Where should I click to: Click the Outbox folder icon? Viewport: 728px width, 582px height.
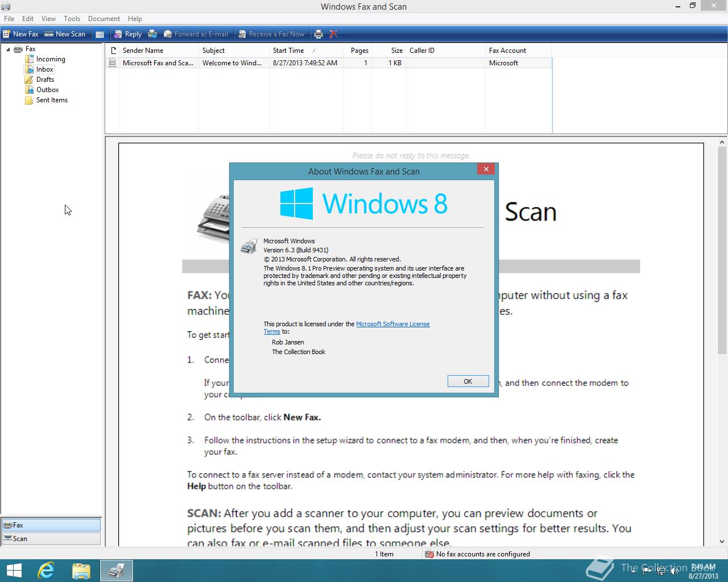tap(29, 90)
